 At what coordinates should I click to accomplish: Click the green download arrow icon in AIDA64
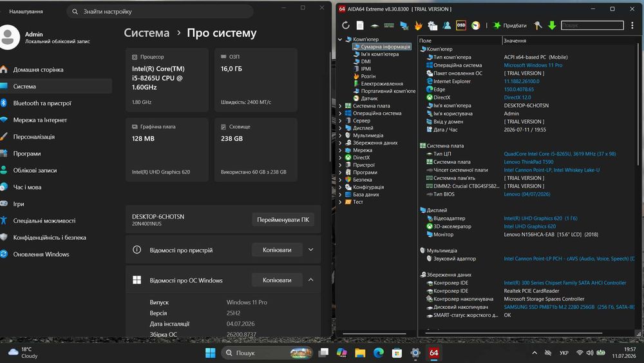click(552, 26)
